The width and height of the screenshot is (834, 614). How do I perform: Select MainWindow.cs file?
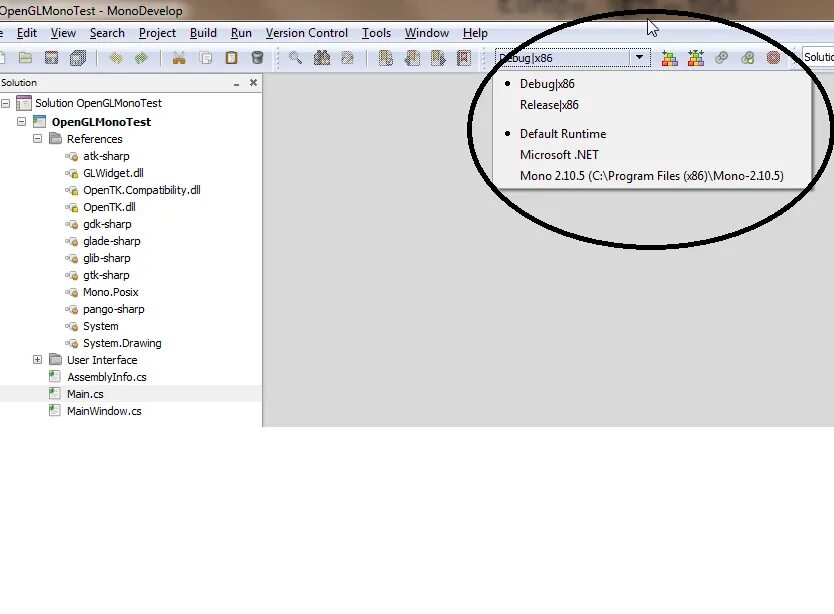click(x=104, y=411)
